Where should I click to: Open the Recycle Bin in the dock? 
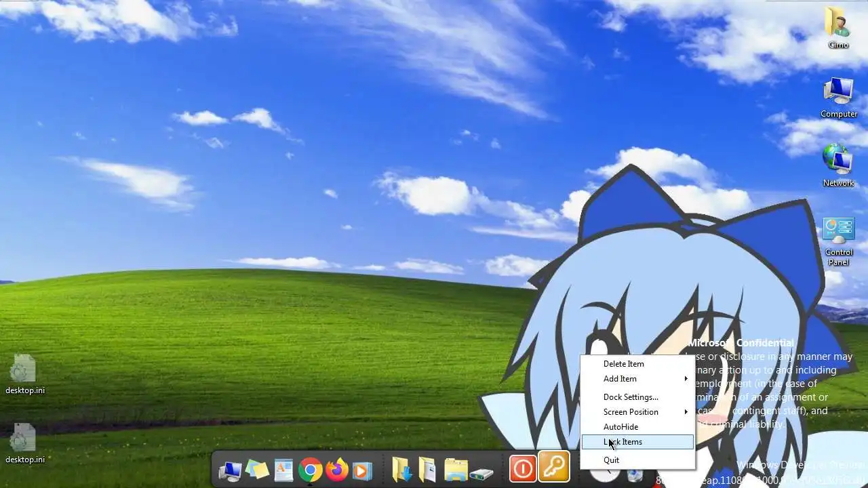pyautogui.click(x=635, y=474)
